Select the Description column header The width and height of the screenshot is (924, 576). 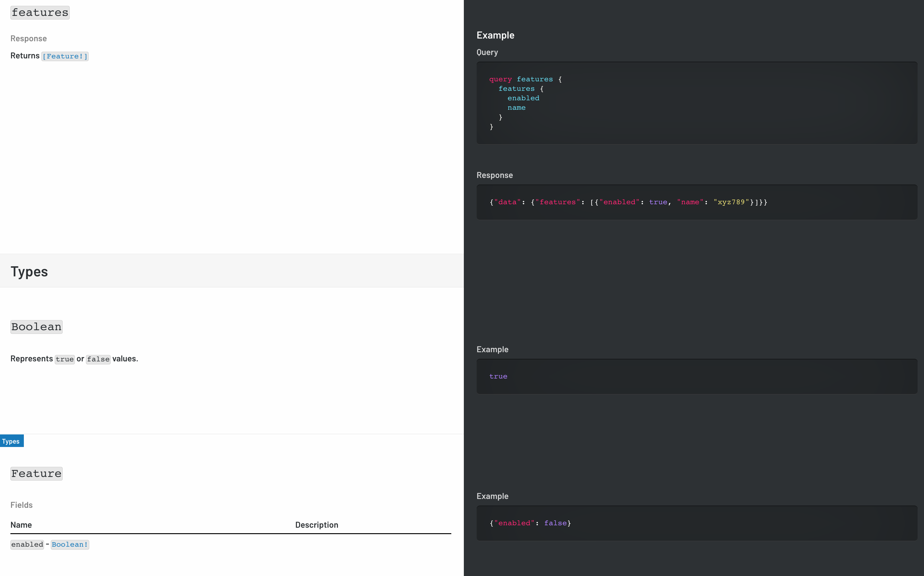[x=316, y=525]
